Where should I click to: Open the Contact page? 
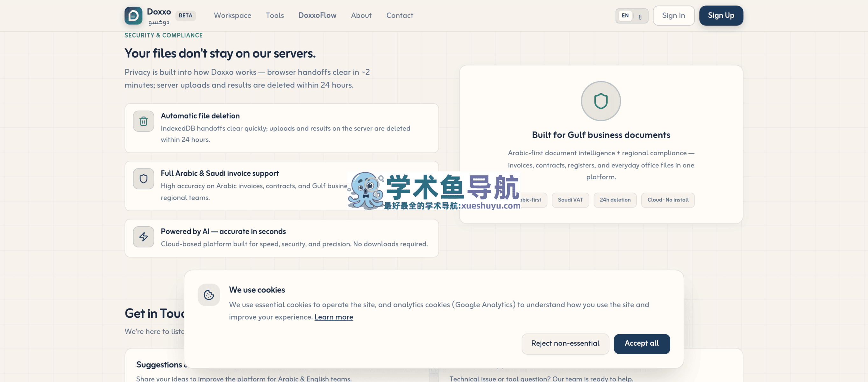point(400,16)
